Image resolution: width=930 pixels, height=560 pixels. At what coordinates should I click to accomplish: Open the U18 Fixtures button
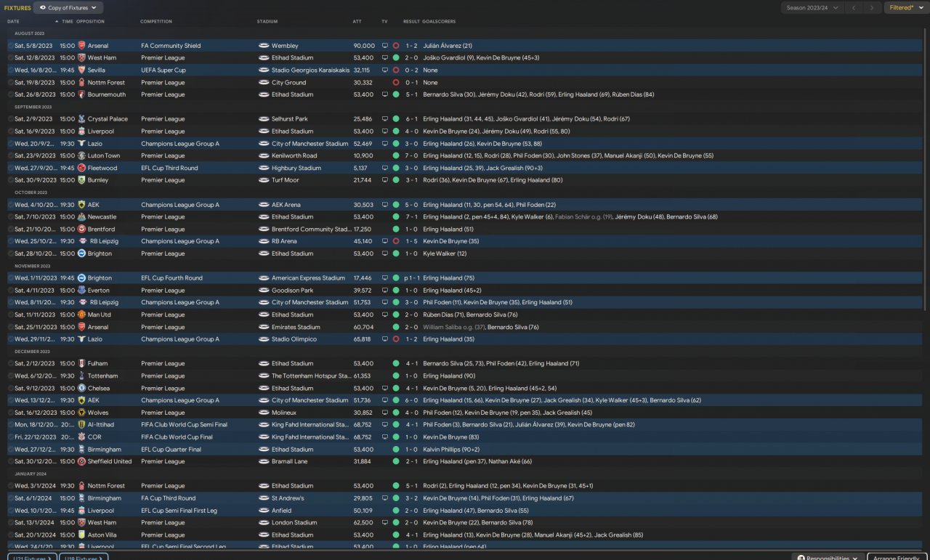84,558
